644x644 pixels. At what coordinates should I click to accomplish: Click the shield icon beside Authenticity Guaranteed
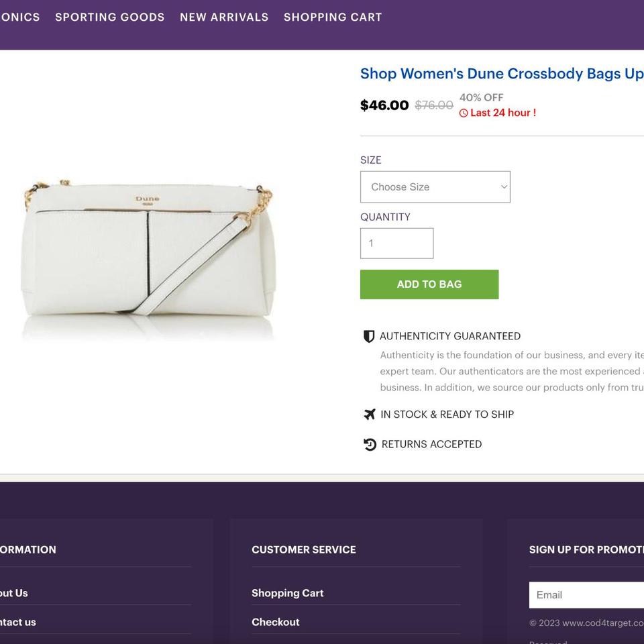click(369, 336)
